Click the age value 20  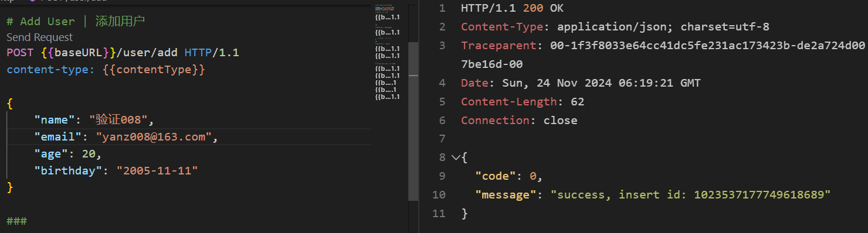pos(89,154)
